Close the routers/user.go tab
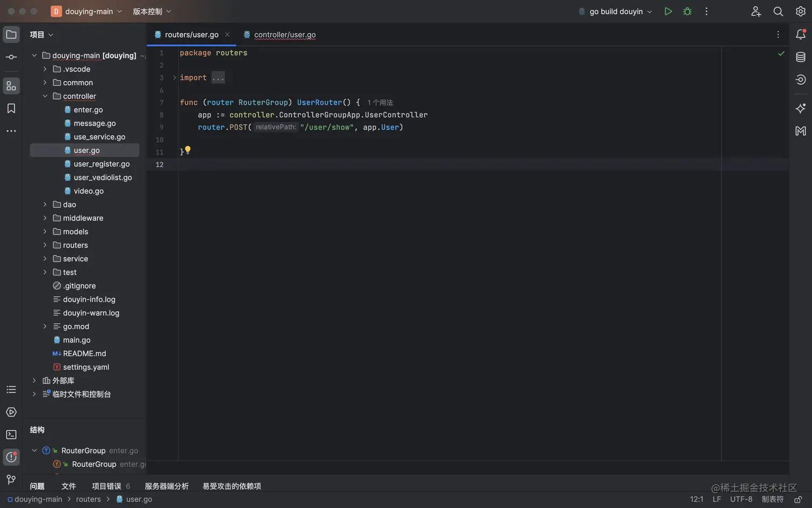Image resolution: width=812 pixels, height=508 pixels. tap(227, 34)
